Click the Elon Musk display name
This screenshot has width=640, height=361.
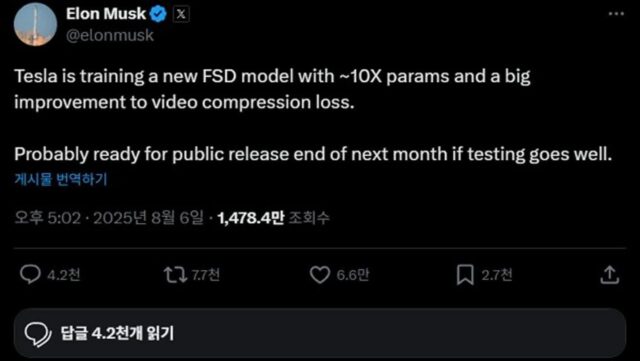(x=106, y=14)
